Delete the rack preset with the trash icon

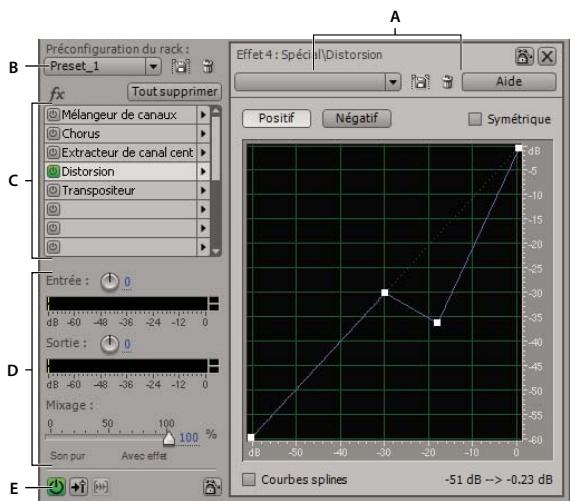point(208,66)
